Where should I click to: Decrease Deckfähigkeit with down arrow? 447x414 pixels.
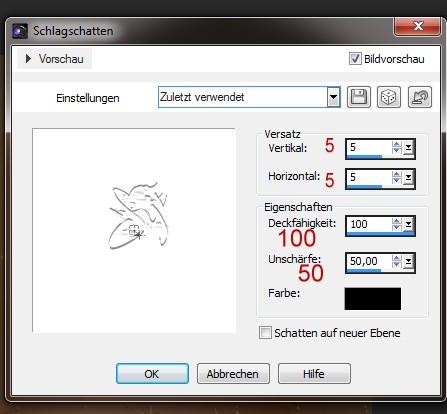(397, 228)
